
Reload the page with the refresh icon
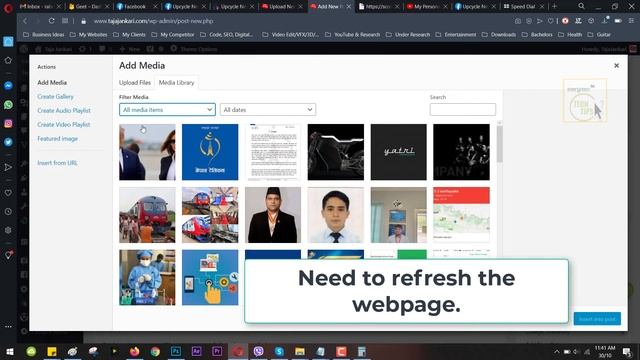pyautogui.click(x=51, y=21)
